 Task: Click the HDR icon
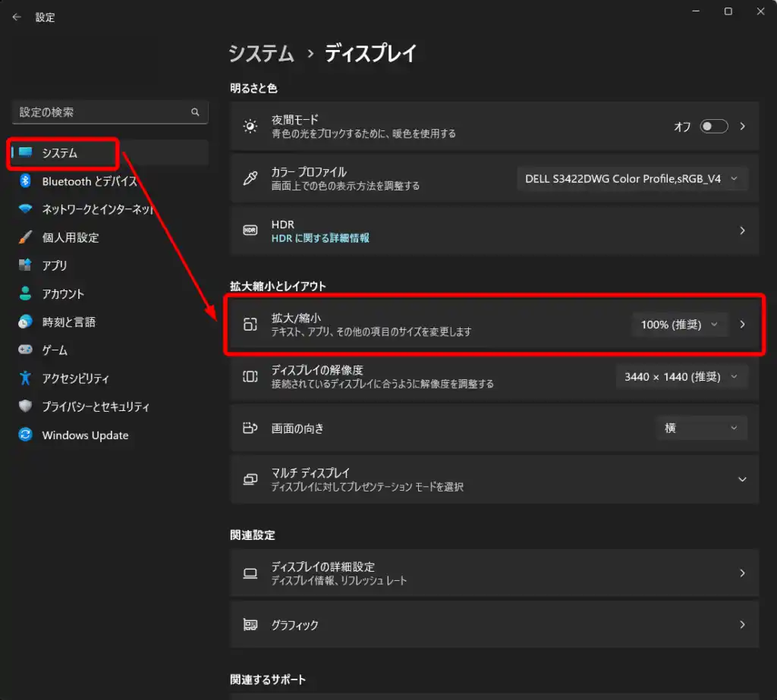point(250,231)
